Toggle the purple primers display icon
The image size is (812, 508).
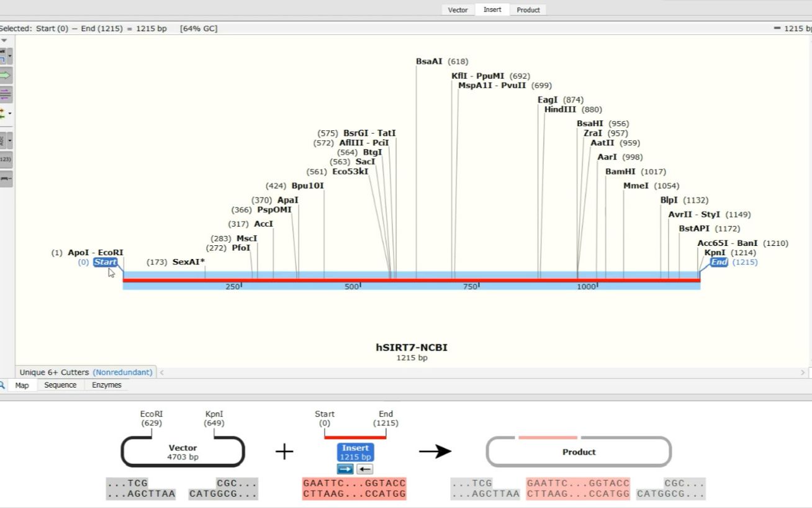[4, 95]
